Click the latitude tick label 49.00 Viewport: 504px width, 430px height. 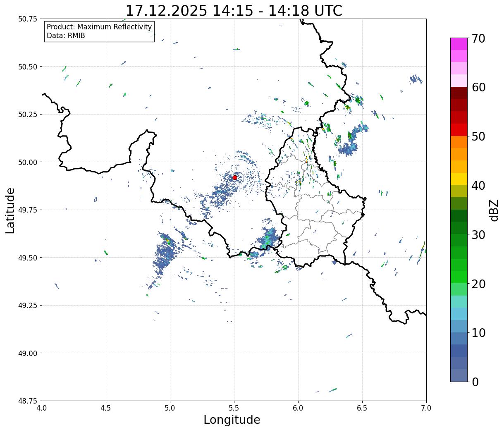tap(28, 353)
